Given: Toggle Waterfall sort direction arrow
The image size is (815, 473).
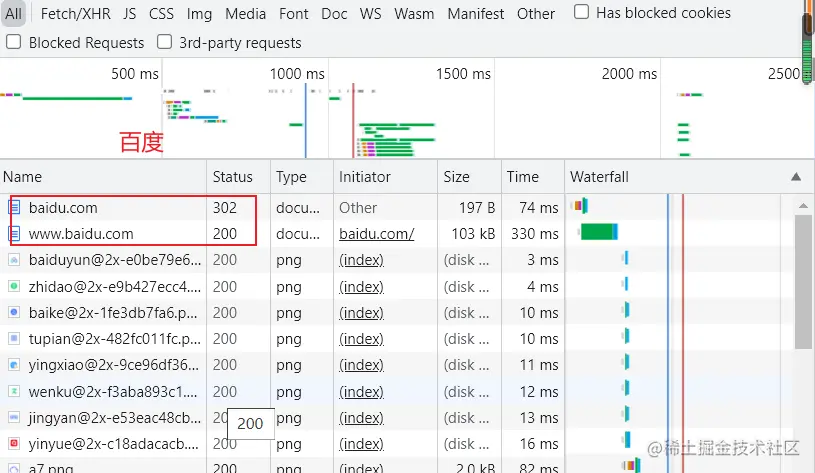Looking at the screenshot, I should pyautogui.click(x=796, y=177).
